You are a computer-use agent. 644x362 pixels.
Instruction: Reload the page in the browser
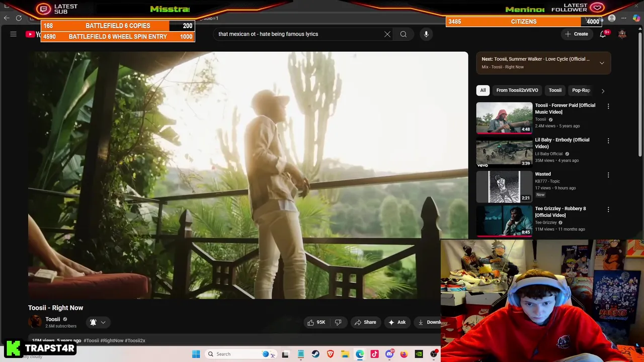click(x=19, y=18)
